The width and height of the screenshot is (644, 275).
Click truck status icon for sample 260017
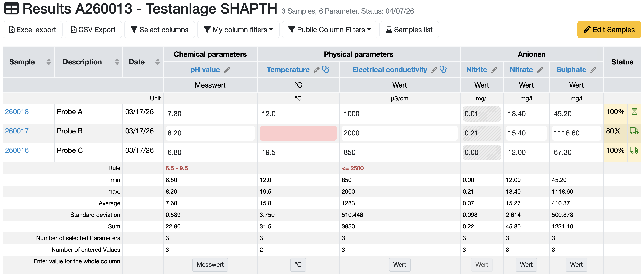(x=634, y=131)
